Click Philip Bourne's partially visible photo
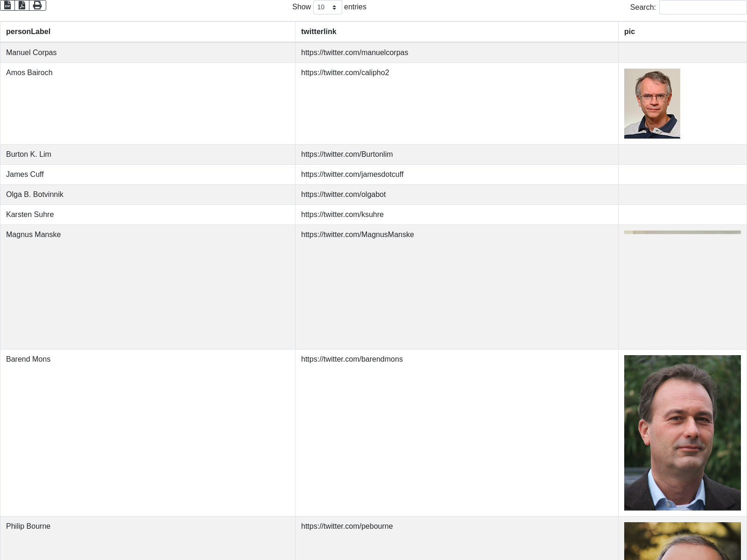Screen dimensions: 747x560 [682, 541]
